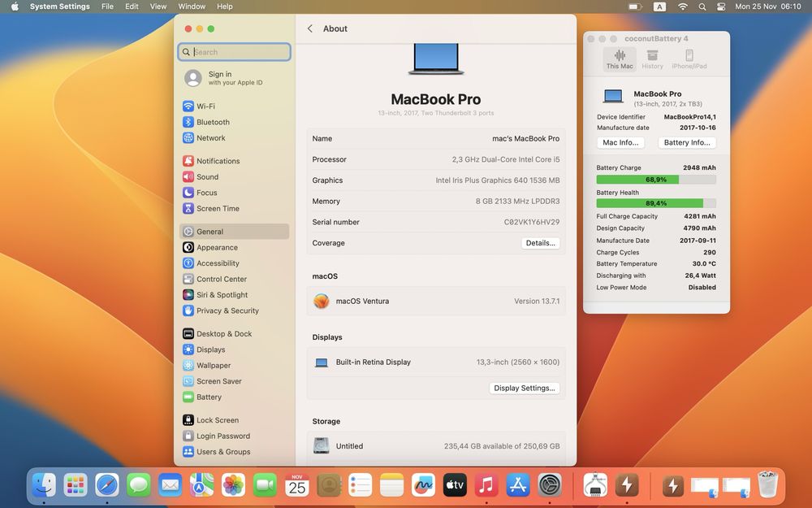Image resolution: width=812 pixels, height=508 pixels.
Task: Go to Battery settings in the sidebar
Action: [234, 397]
